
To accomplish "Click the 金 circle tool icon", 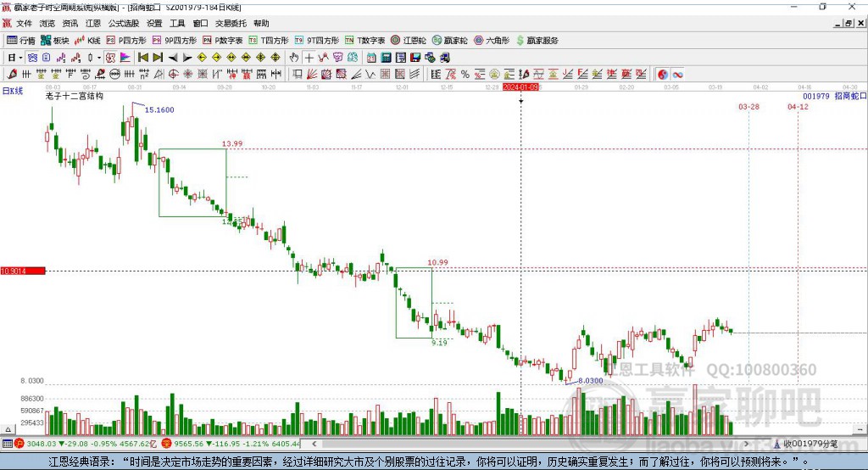I will 494,74.
